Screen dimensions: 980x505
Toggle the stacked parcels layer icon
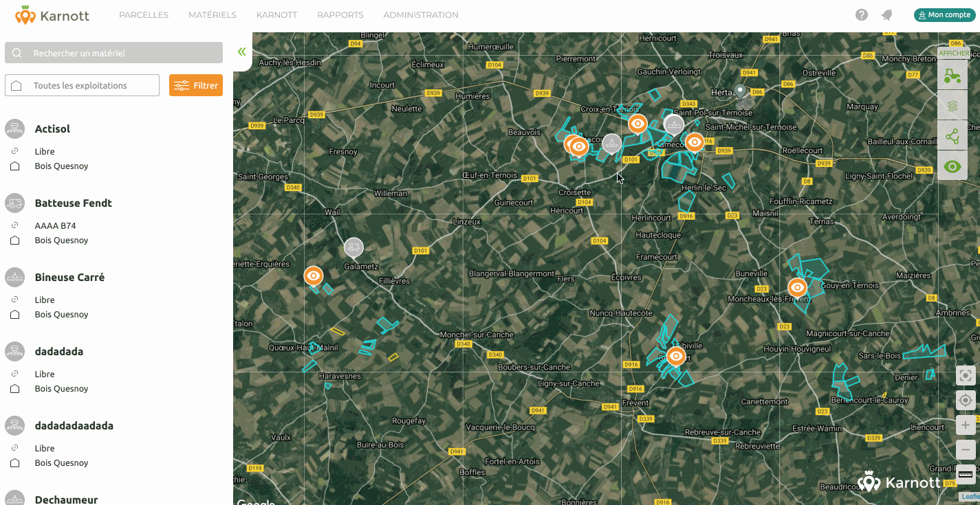(x=952, y=105)
